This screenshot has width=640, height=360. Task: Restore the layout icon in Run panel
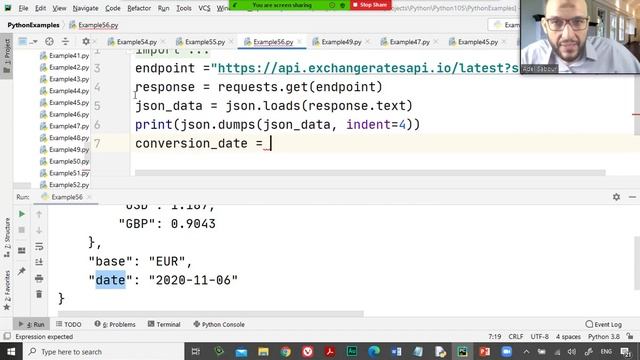point(22,251)
